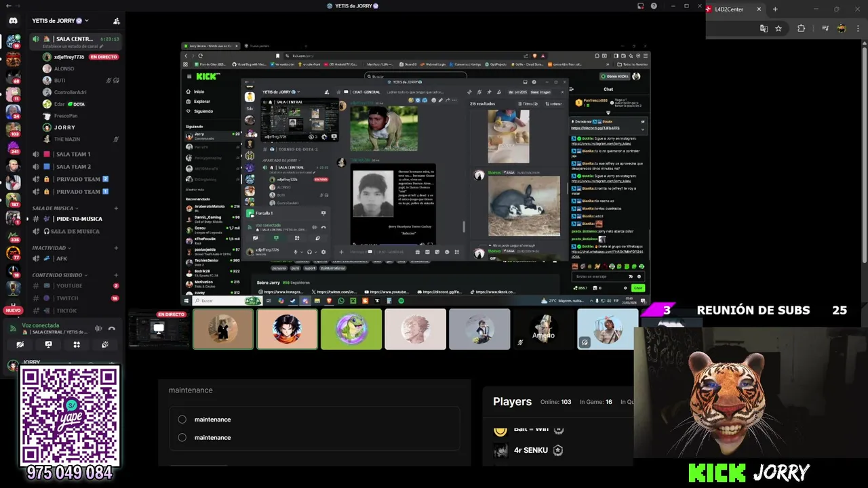The width and height of the screenshot is (868, 488).
Task: Click Voz conectada connection status
Action: 41,325
